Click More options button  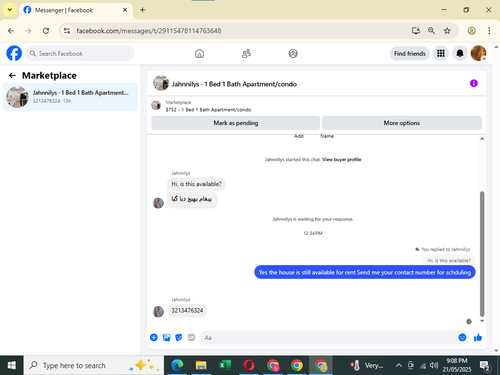click(402, 123)
